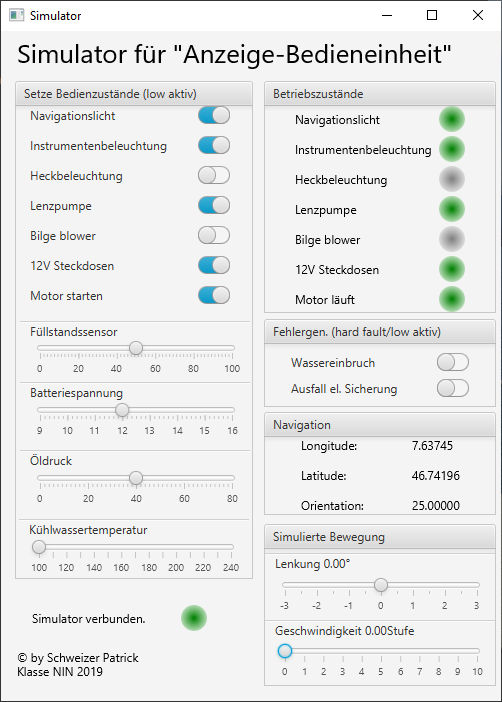Image resolution: width=502 pixels, height=702 pixels.
Task: Toggle the Wassereinbruch fault switch
Action: (453, 362)
